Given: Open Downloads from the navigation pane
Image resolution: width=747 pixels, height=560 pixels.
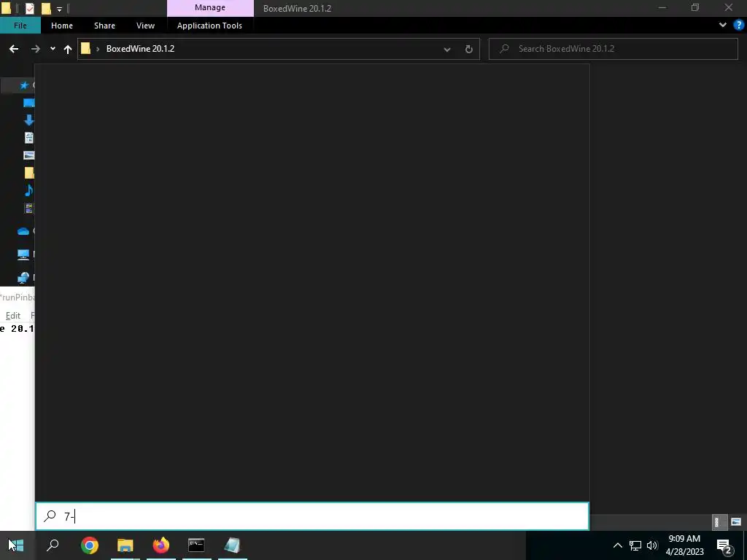Looking at the screenshot, I should tap(29, 120).
